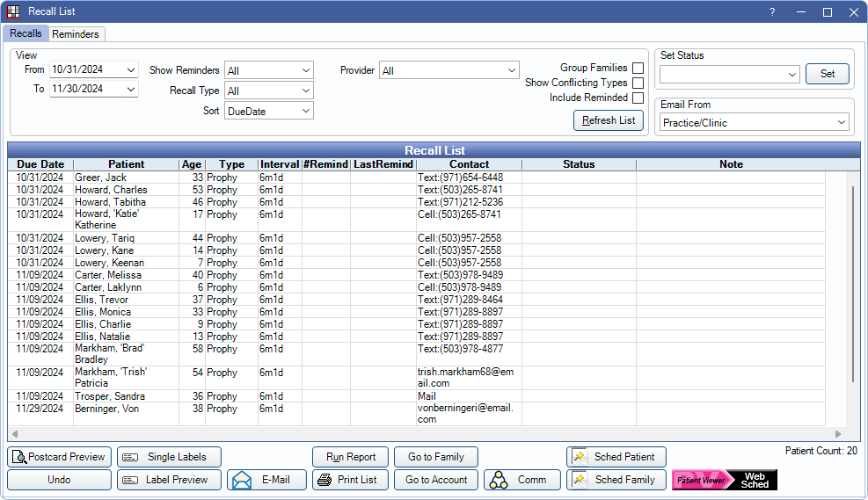The height and width of the screenshot is (500, 868).
Task: Click the Sched Family pin button
Action: [616, 480]
